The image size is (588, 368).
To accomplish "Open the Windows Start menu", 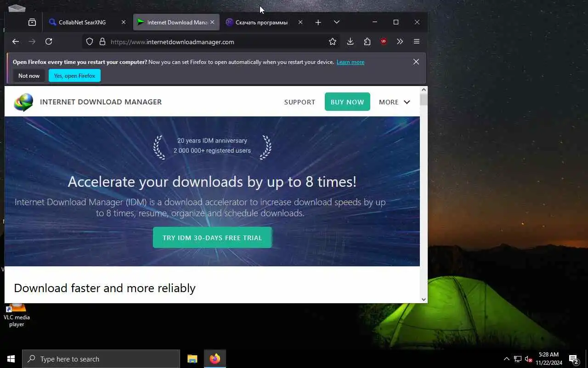I will pyautogui.click(x=11, y=359).
